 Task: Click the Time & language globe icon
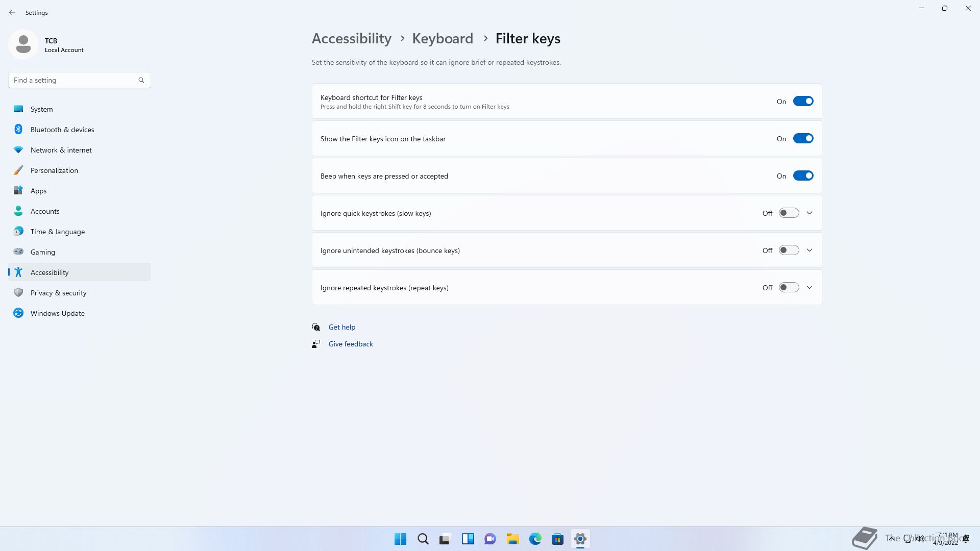[x=18, y=231]
